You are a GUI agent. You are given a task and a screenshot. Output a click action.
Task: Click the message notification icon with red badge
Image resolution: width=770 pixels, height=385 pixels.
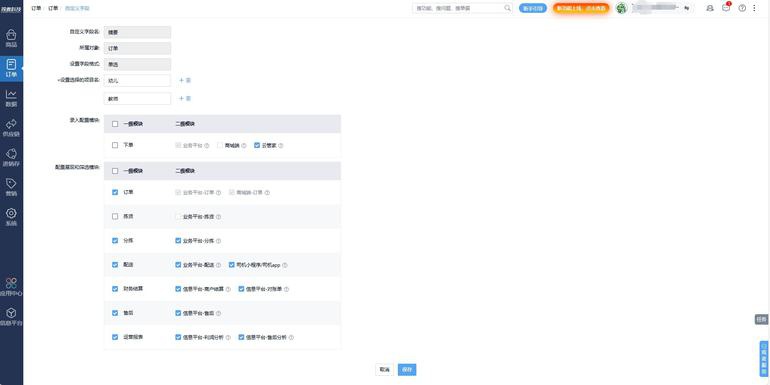[726, 8]
